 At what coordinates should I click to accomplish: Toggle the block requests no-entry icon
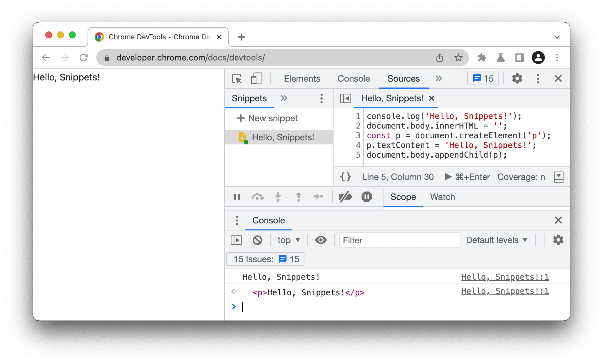coord(258,240)
